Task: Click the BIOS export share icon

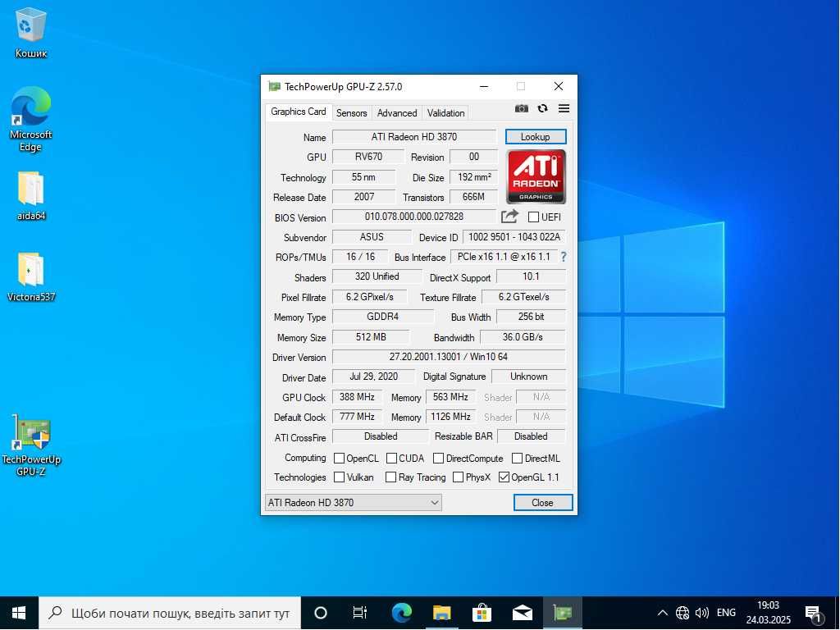Action: pyautogui.click(x=509, y=217)
